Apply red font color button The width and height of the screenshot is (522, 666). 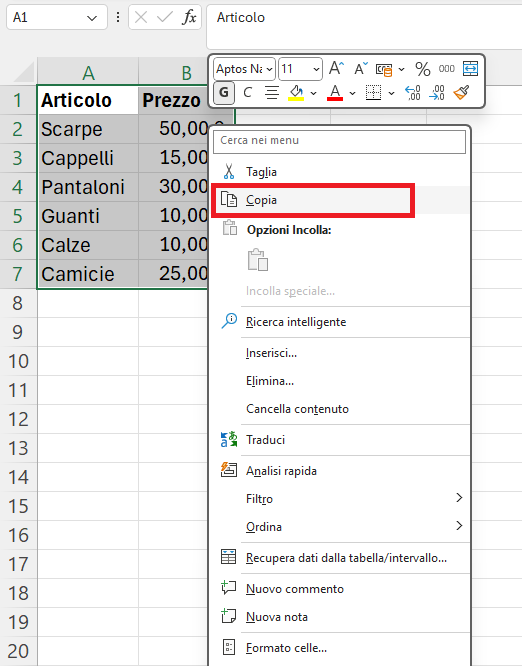[x=335, y=92]
